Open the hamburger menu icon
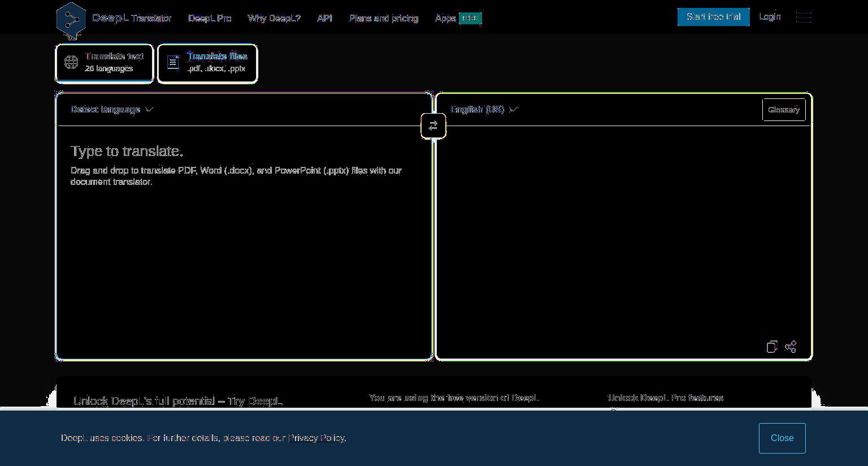Viewport: 868px width, 466px height. point(804,17)
